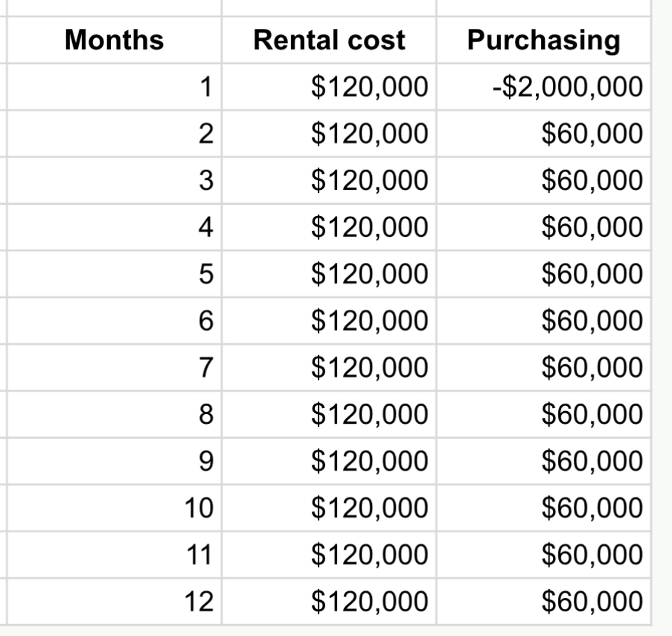672x636 pixels.
Task: Select the month 10 cell
Action: [115, 507]
